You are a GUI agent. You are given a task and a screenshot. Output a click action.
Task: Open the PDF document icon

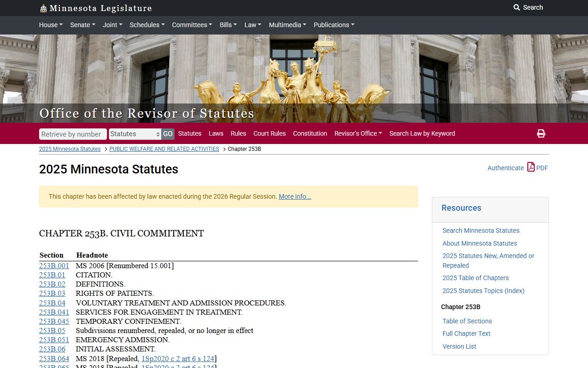click(531, 167)
